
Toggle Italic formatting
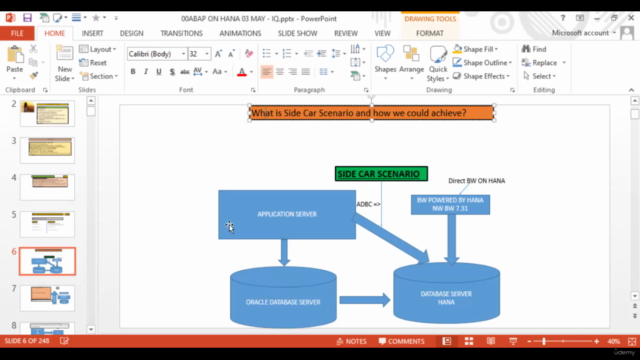[146, 72]
